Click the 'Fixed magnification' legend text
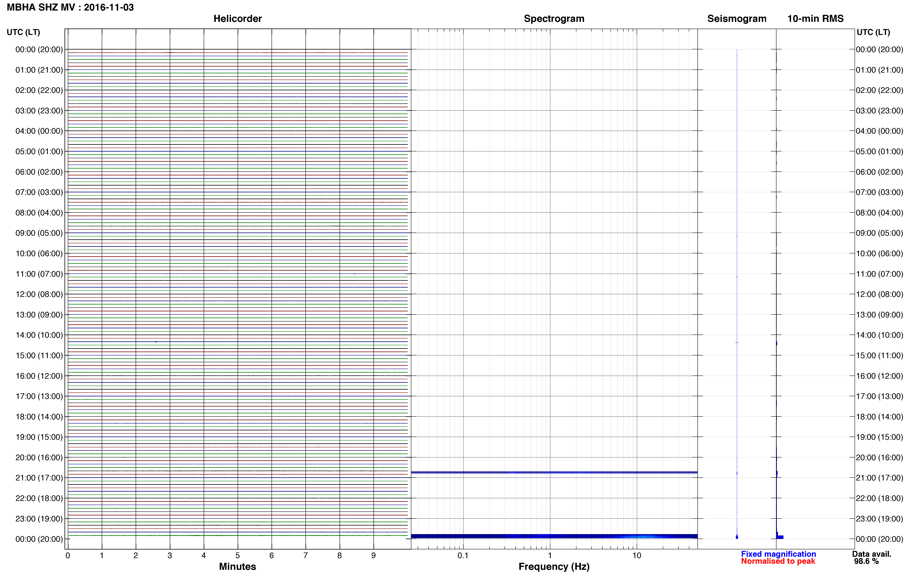924x578 pixels. [x=778, y=554]
